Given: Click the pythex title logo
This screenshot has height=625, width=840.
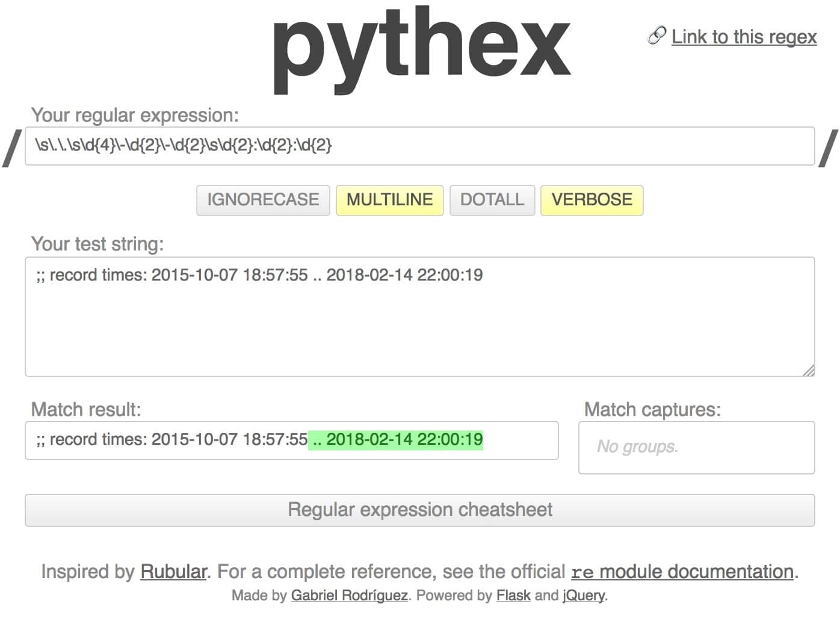Looking at the screenshot, I should coord(420,48).
